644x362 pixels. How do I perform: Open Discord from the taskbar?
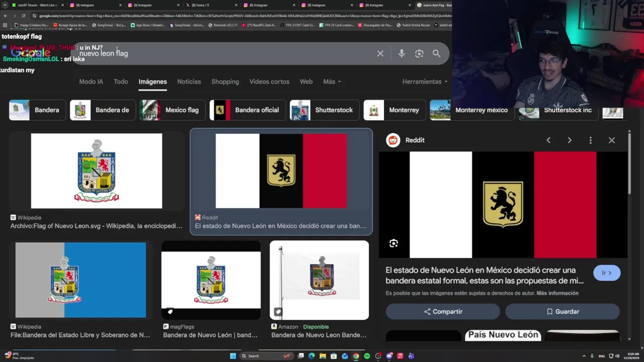coord(389,356)
